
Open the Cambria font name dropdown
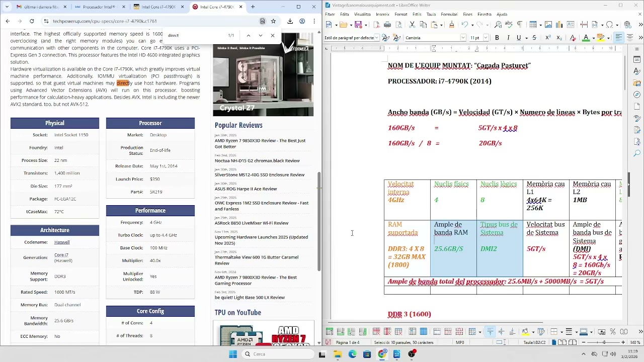pyautogui.click(x=463, y=38)
